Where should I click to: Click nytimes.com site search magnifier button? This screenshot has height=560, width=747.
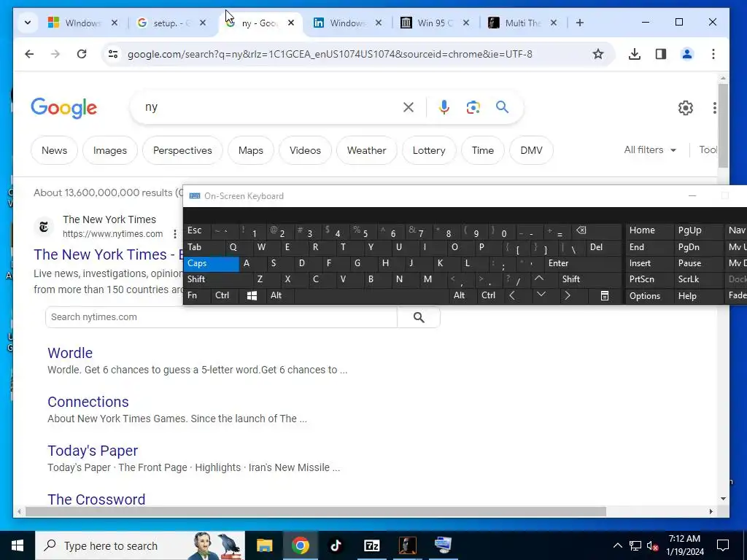click(419, 317)
